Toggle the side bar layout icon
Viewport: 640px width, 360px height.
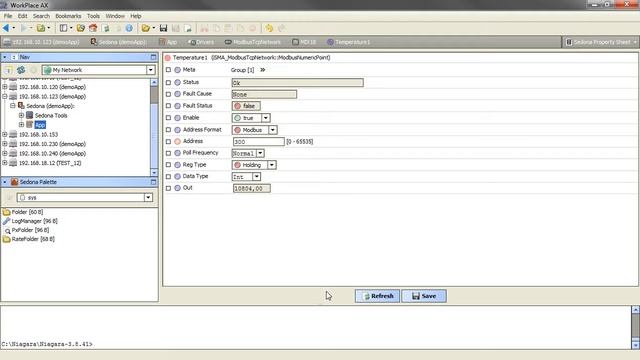pos(63,28)
